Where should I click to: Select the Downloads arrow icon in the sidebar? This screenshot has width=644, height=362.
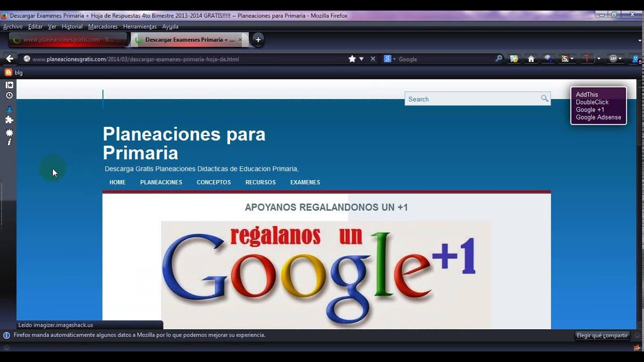point(9,109)
